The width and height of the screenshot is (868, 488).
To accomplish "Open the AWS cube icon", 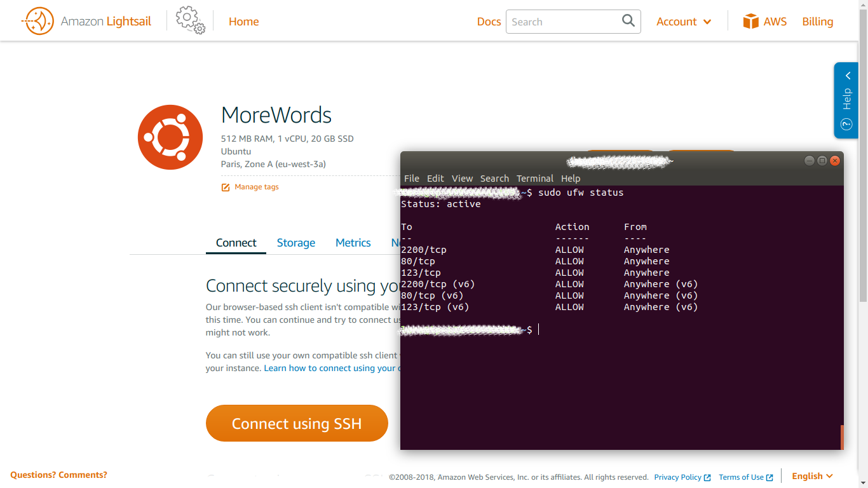I will coord(751,22).
